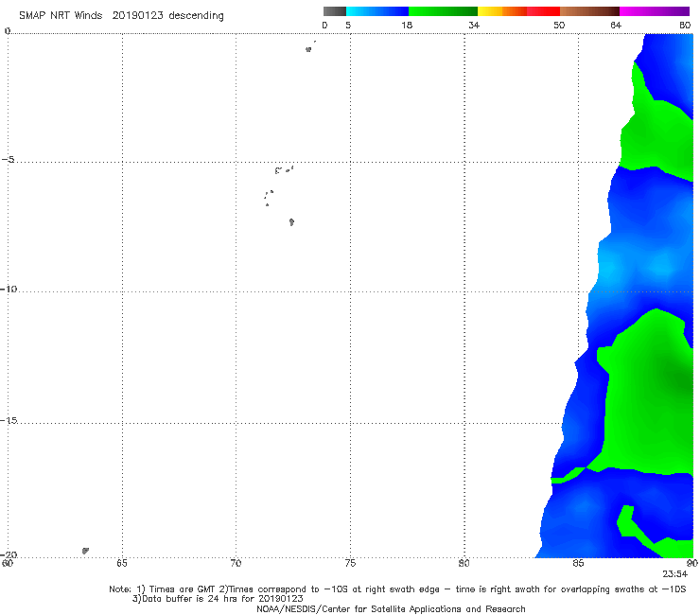Click the magenta segment of the color bar
The image size is (700, 615).
coord(655,11)
